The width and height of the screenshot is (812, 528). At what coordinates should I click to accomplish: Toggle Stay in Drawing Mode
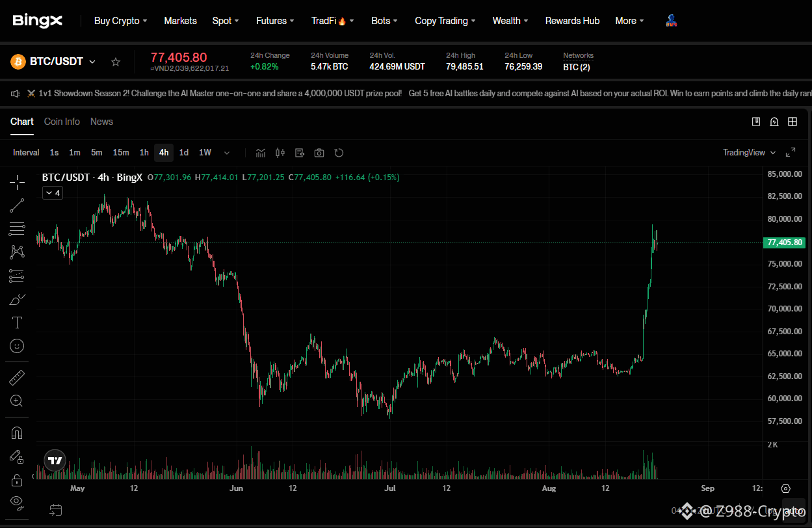tap(17, 456)
